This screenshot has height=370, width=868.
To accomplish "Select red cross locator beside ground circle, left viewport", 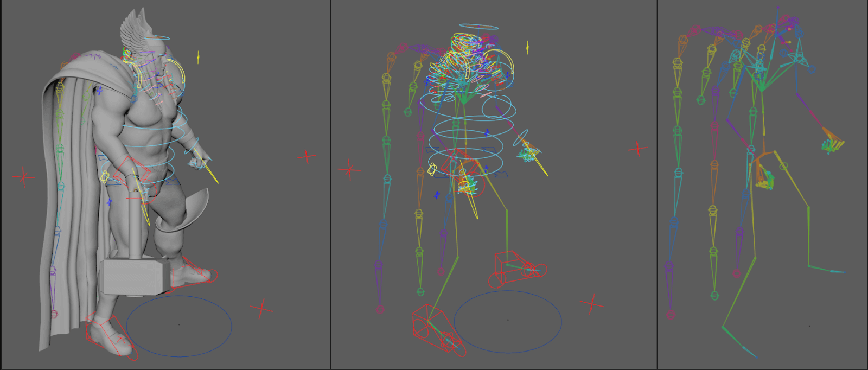I will point(261,308).
